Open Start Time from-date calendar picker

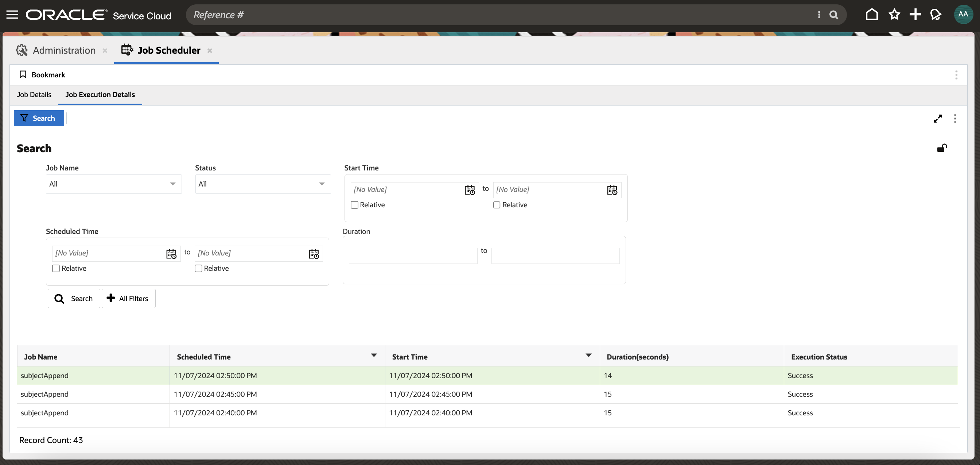pos(470,190)
